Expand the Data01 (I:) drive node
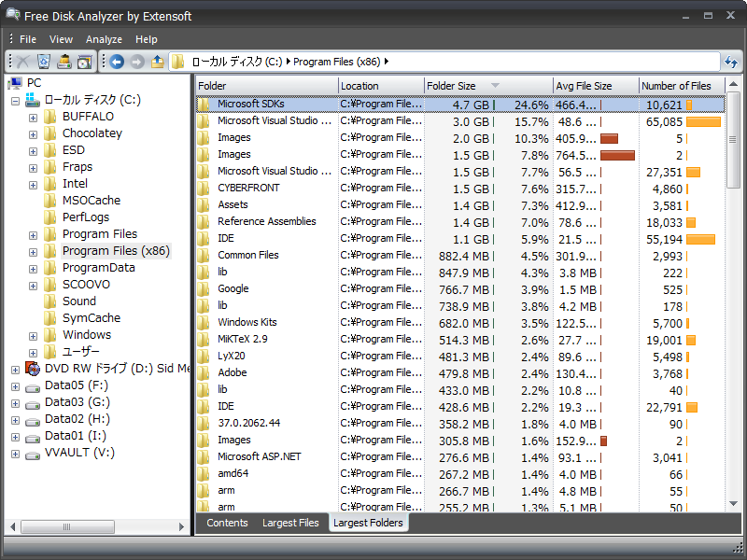747x560 pixels. tap(15, 437)
